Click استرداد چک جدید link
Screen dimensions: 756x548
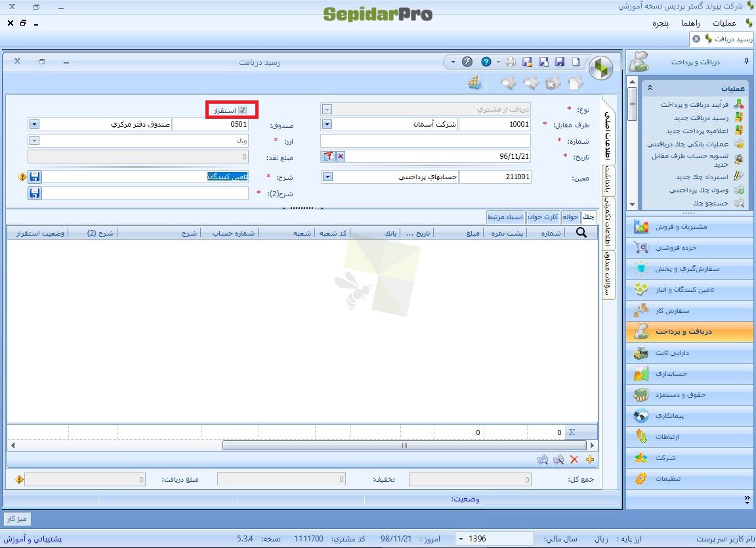tap(702, 177)
